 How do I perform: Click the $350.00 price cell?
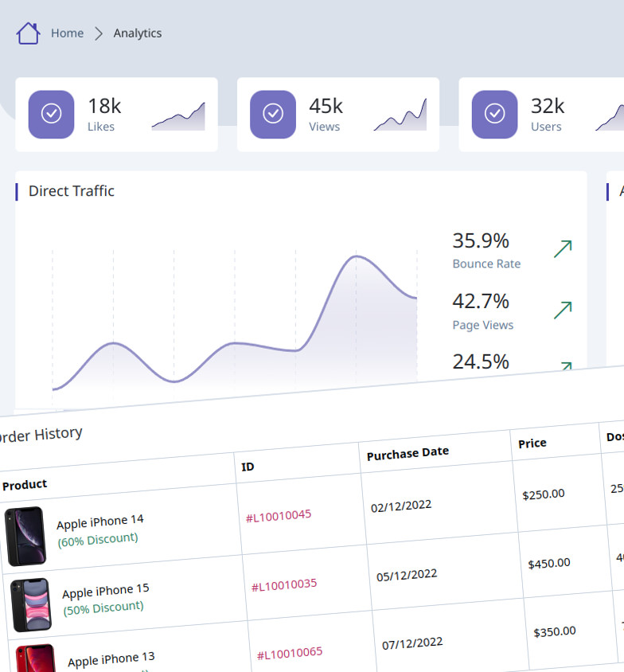(x=555, y=631)
